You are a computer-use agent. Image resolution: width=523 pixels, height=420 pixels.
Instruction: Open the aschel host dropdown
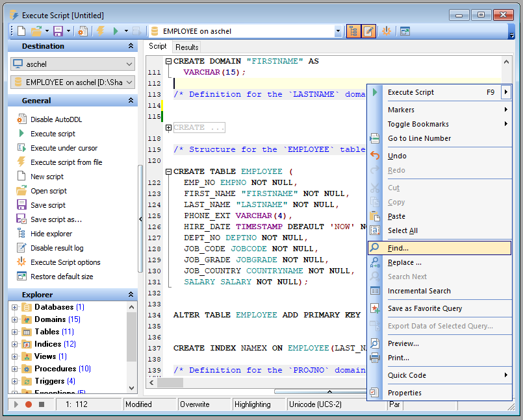(x=129, y=64)
